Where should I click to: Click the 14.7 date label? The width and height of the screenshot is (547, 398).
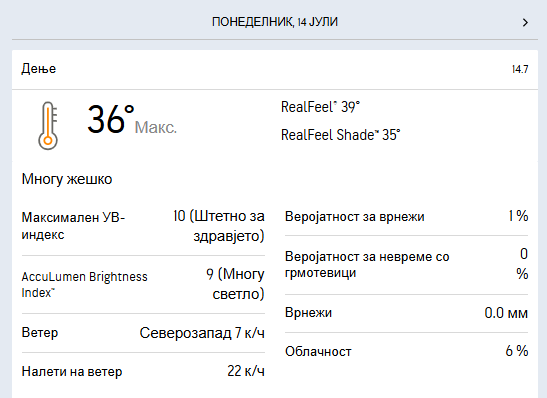520,69
